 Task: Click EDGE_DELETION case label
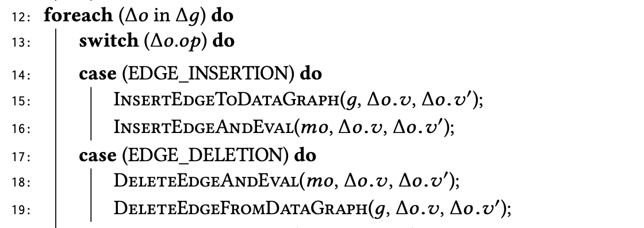(205, 155)
